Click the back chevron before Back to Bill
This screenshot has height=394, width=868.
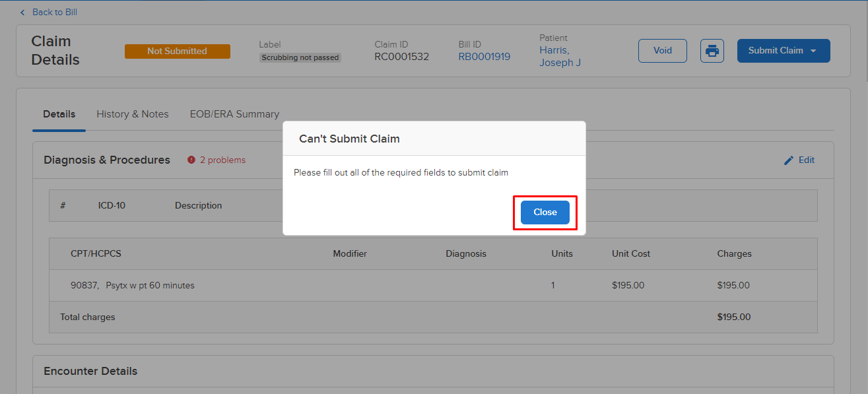(22, 12)
